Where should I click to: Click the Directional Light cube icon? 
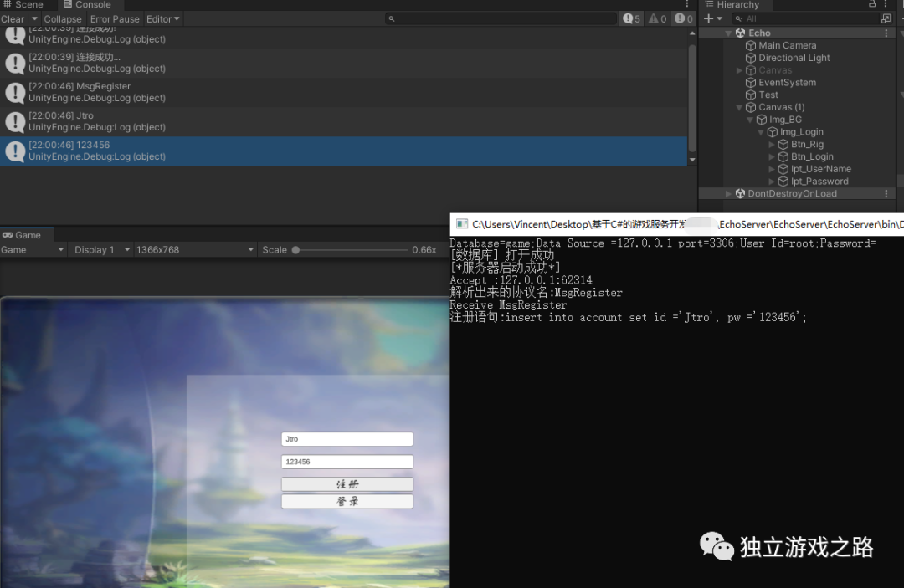click(x=751, y=58)
